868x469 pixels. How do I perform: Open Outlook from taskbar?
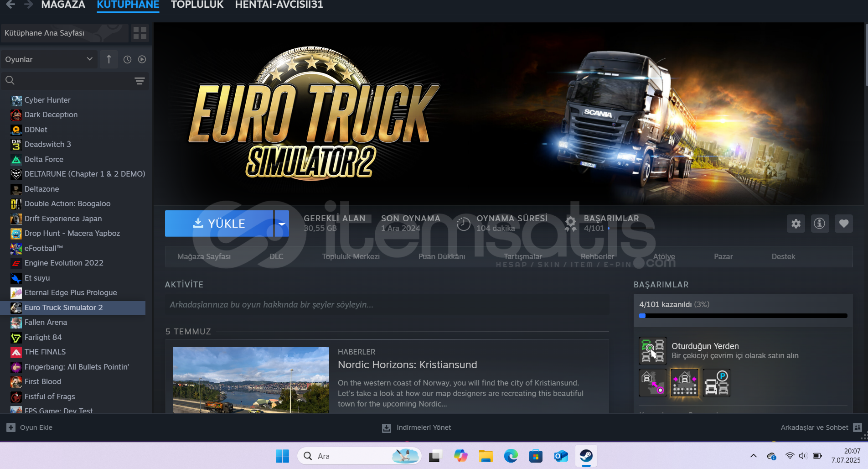pos(561,456)
